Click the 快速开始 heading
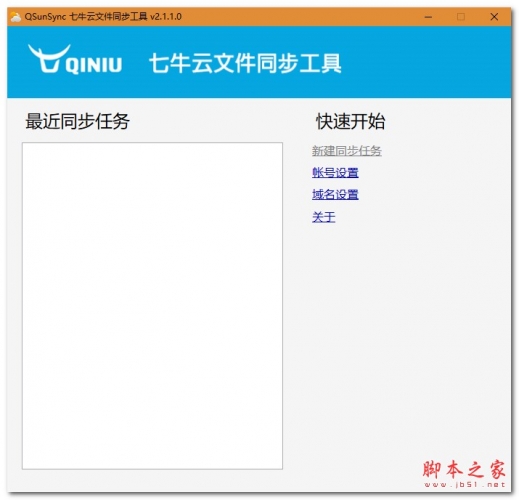Viewport: 519px width, 500px height. [351, 121]
